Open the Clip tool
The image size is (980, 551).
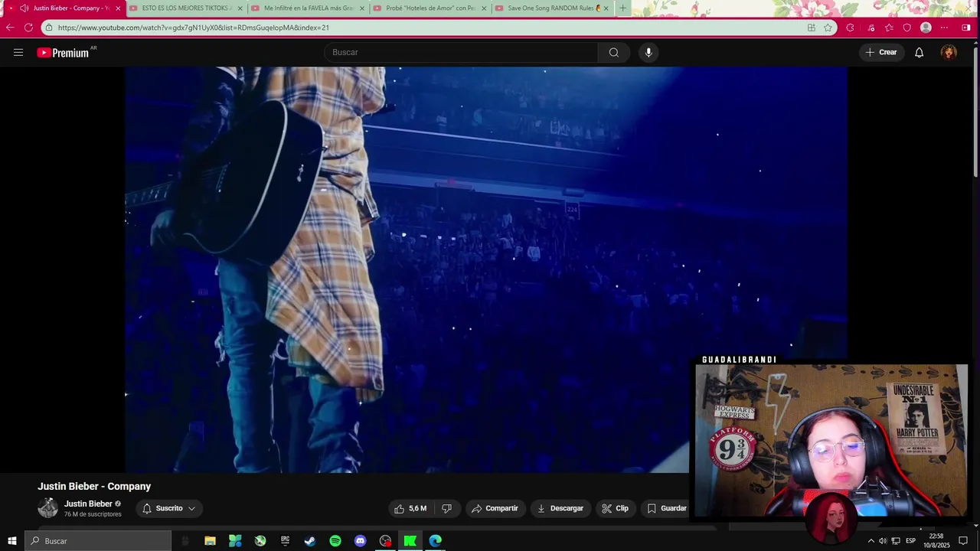[x=615, y=508]
